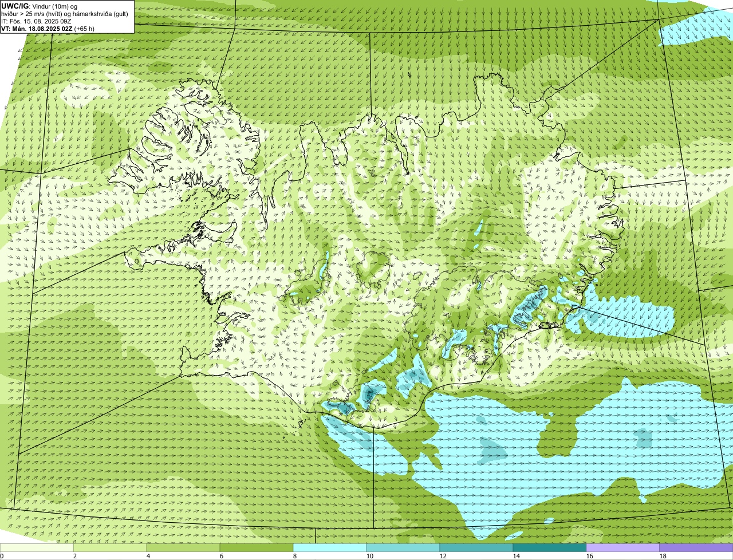Click the '8' label on the color scale
The width and height of the screenshot is (733, 560).
click(295, 556)
